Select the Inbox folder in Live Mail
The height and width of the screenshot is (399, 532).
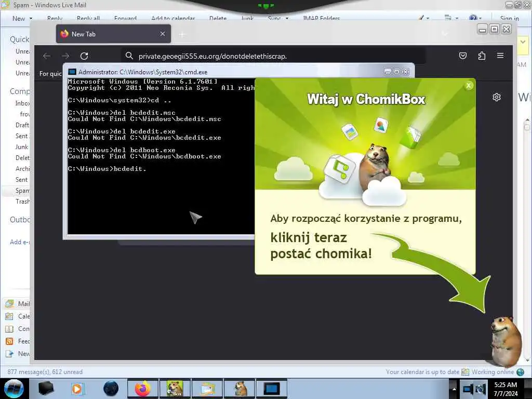tap(22, 103)
